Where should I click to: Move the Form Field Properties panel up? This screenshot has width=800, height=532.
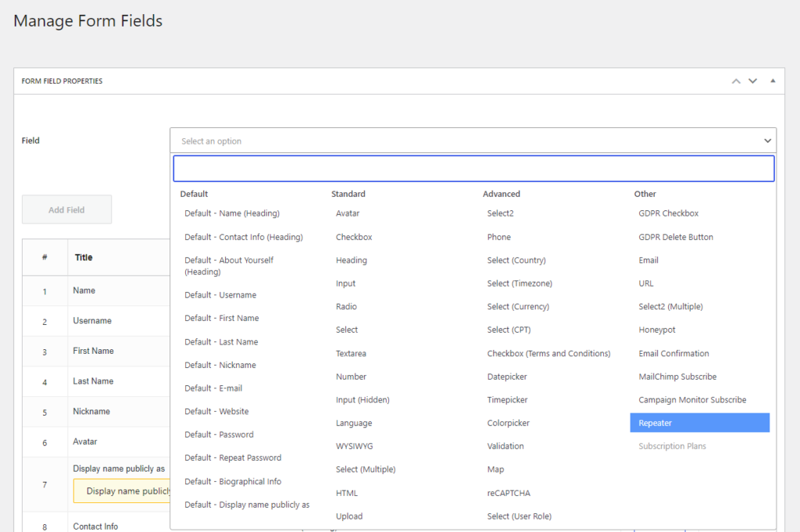735,80
